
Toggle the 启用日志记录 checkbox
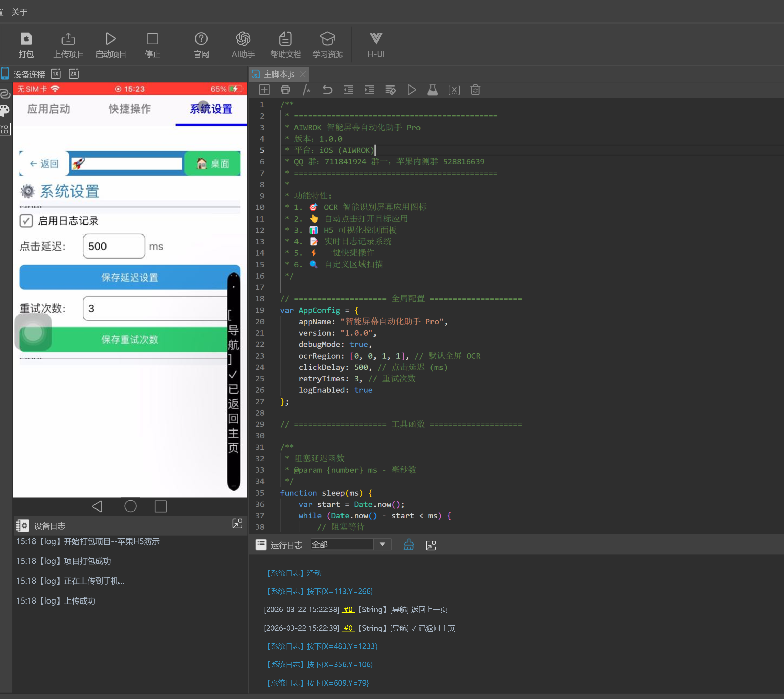click(26, 221)
